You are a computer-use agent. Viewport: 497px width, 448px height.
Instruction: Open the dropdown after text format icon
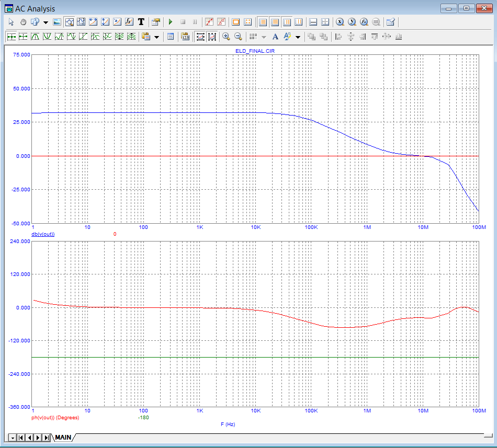click(x=298, y=37)
